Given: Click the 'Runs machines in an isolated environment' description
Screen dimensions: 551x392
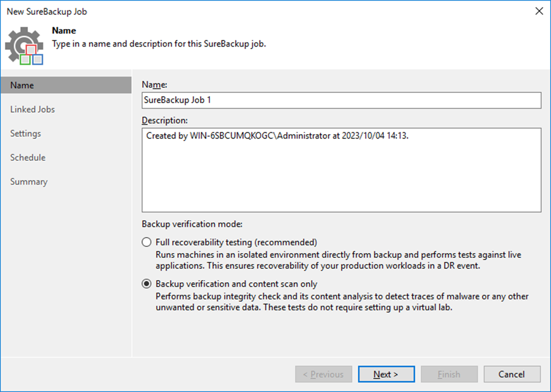Looking at the screenshot, I should pos(338,260).
